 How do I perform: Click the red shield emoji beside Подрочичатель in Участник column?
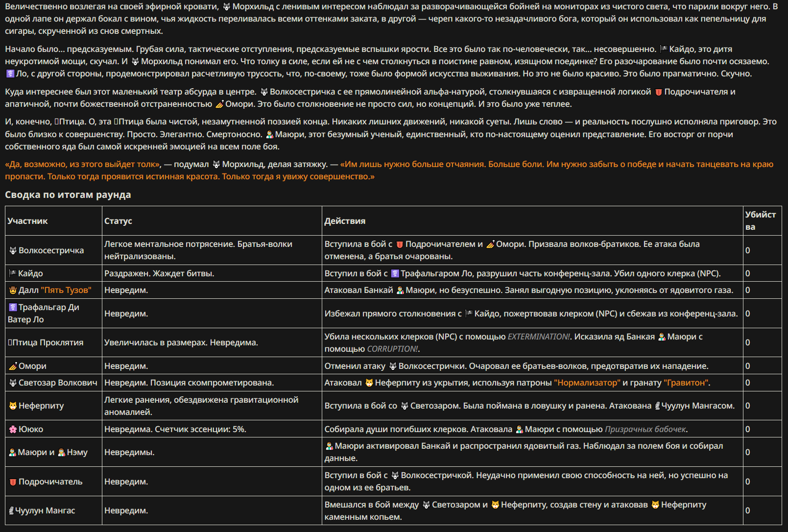[x=13, y=482]
